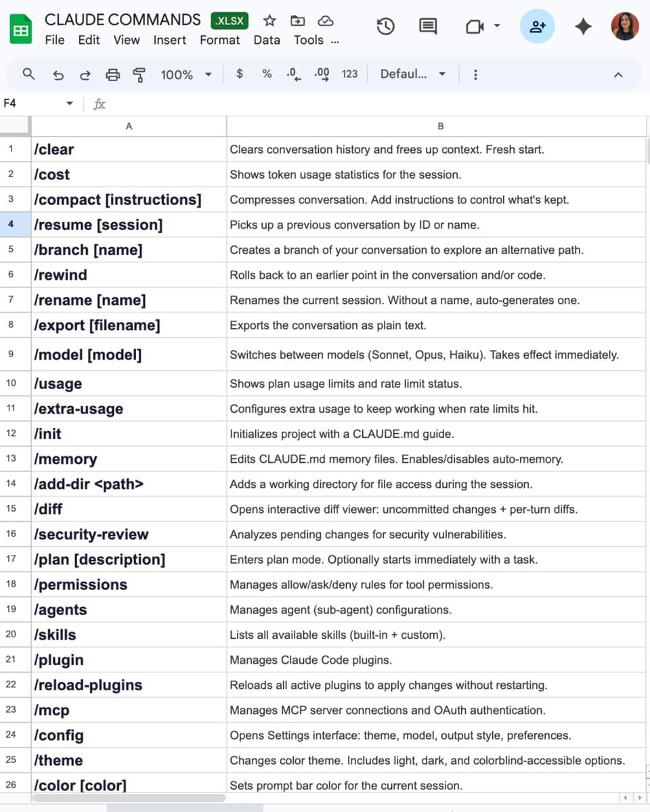
Task: Search the menus magnifier icon
Action: pyautogui.click(x=28, y=74)
